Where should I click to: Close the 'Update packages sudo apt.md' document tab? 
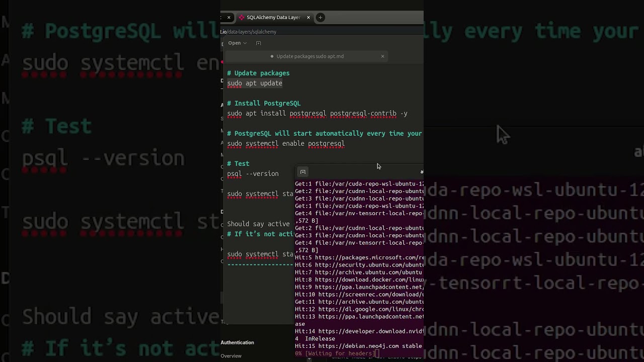click(382, 56)
